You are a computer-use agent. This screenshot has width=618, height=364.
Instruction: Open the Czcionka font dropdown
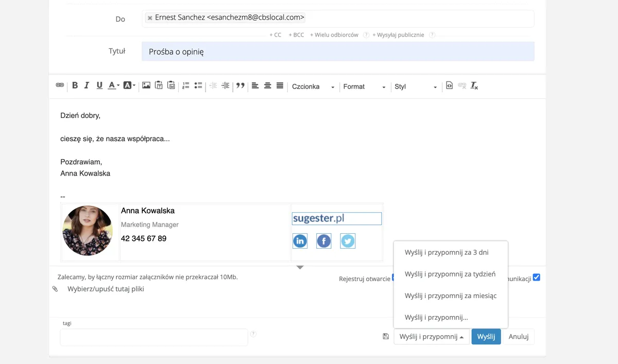313,86
